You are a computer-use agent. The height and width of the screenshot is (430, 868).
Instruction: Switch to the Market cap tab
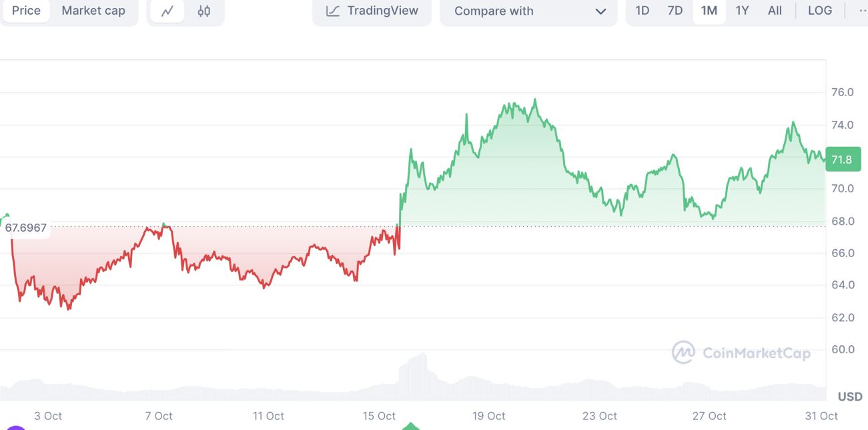[x=93, y=11]
